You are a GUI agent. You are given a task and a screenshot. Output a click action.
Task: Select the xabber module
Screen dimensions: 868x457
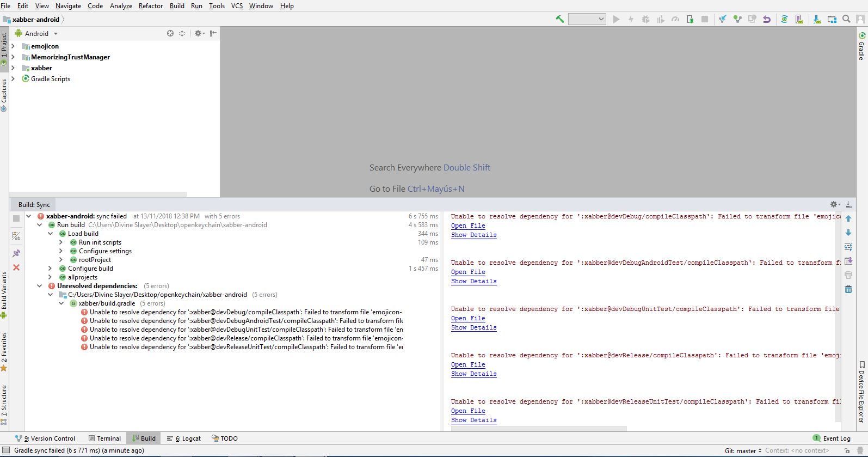point(41,68)
